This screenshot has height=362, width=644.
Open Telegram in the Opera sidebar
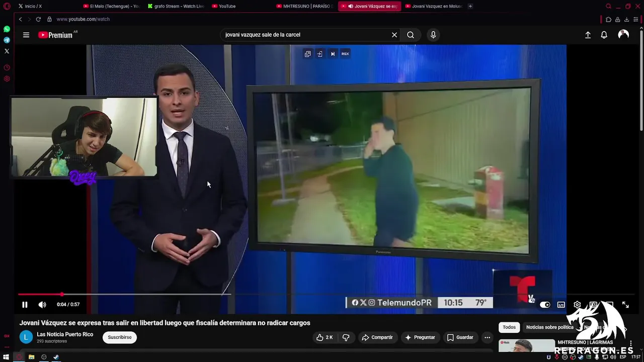[7, 40]
